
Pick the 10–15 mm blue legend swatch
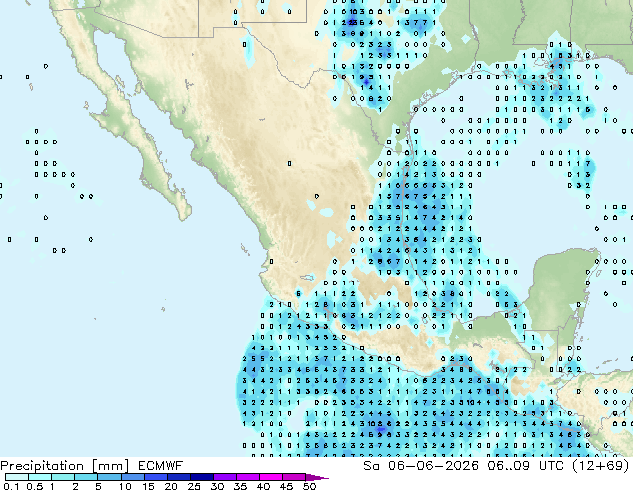pos(132,477)
